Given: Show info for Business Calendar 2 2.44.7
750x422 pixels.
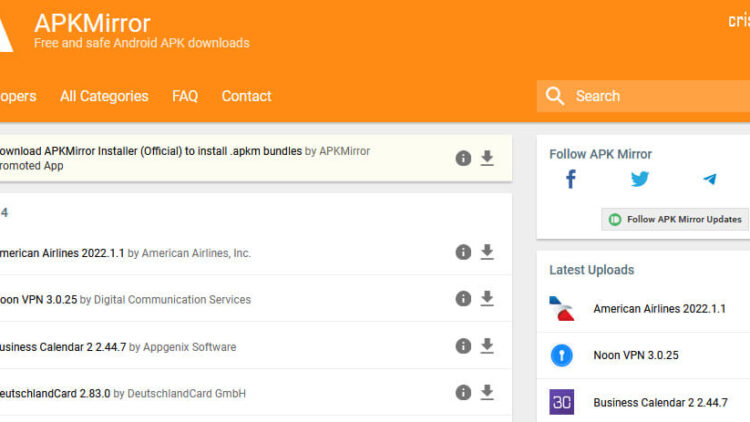Looking at the screenshot, I should 463,346.
